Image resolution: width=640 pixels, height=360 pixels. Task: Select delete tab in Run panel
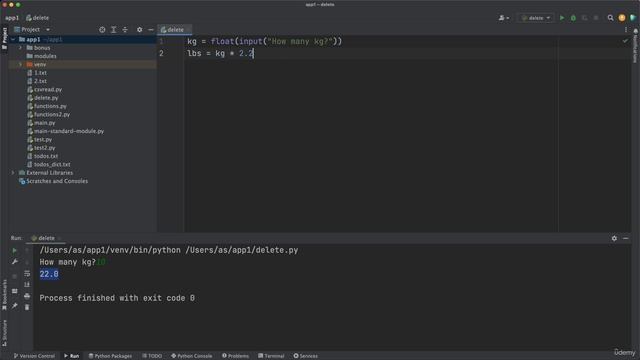(46, 238)
